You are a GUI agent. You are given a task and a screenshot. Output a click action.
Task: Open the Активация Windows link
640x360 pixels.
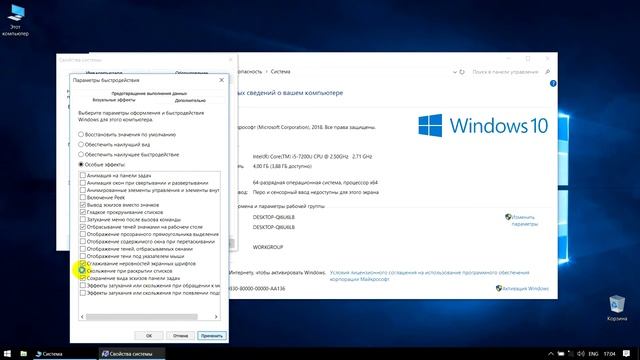coord(525,289)
